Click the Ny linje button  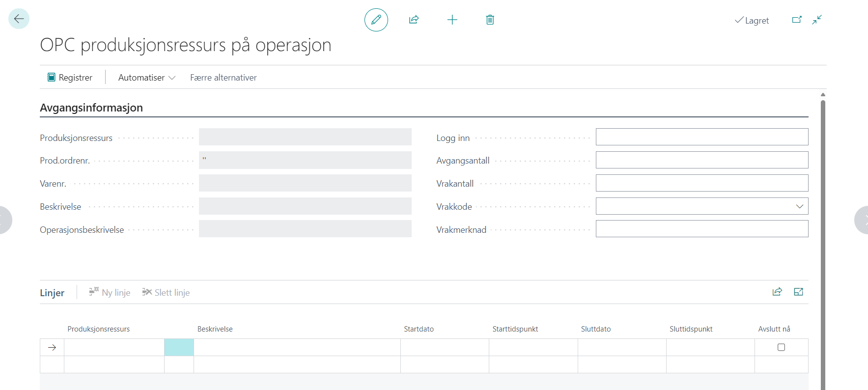click(110, 292)
